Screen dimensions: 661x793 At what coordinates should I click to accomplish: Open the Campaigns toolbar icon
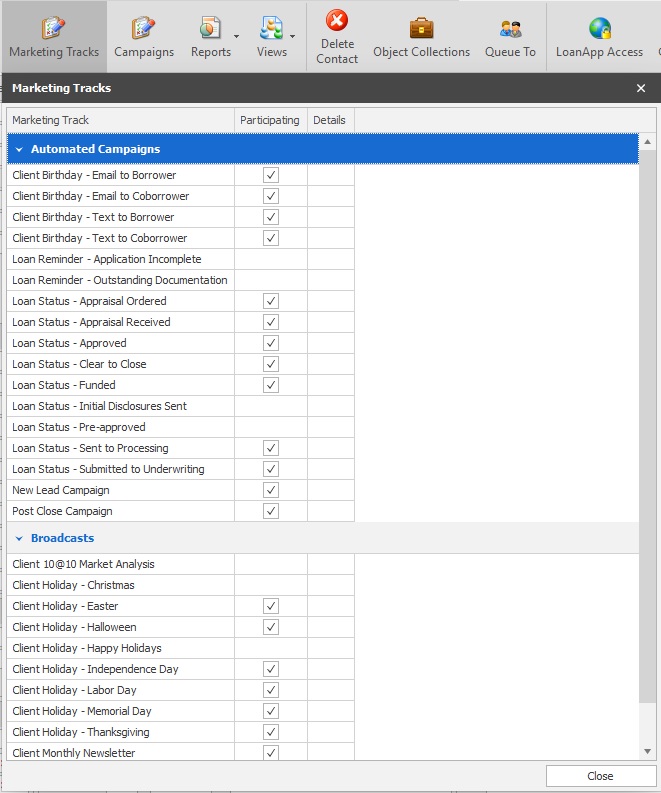point(144,28)
